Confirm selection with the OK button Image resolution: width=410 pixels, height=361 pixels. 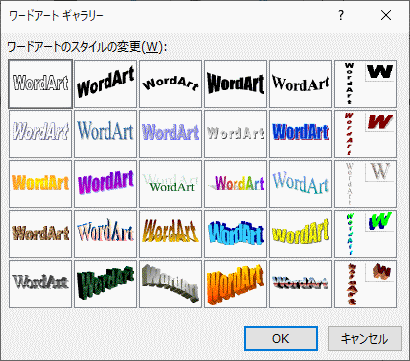[x=281, y=339]
